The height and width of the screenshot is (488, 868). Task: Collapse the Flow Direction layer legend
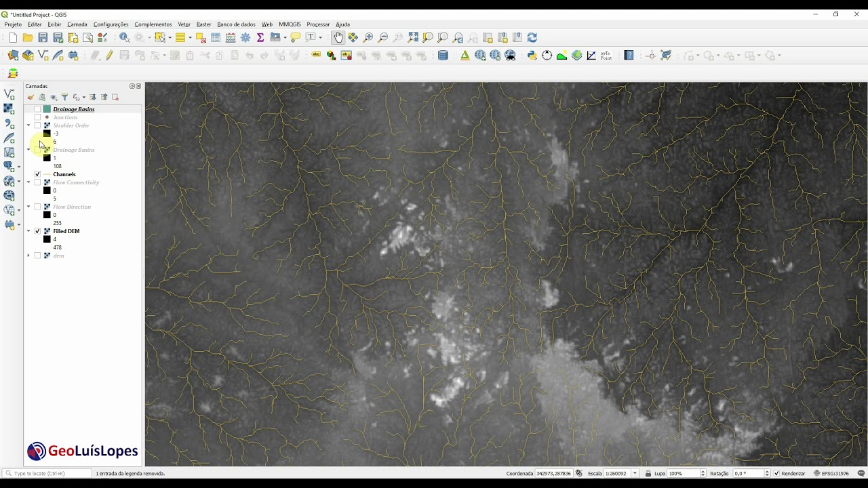[x=28, y=207]
